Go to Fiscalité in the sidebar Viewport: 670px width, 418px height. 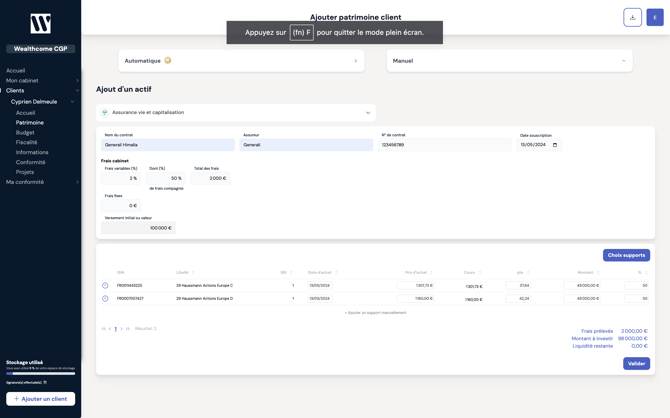tap(27, 142)
